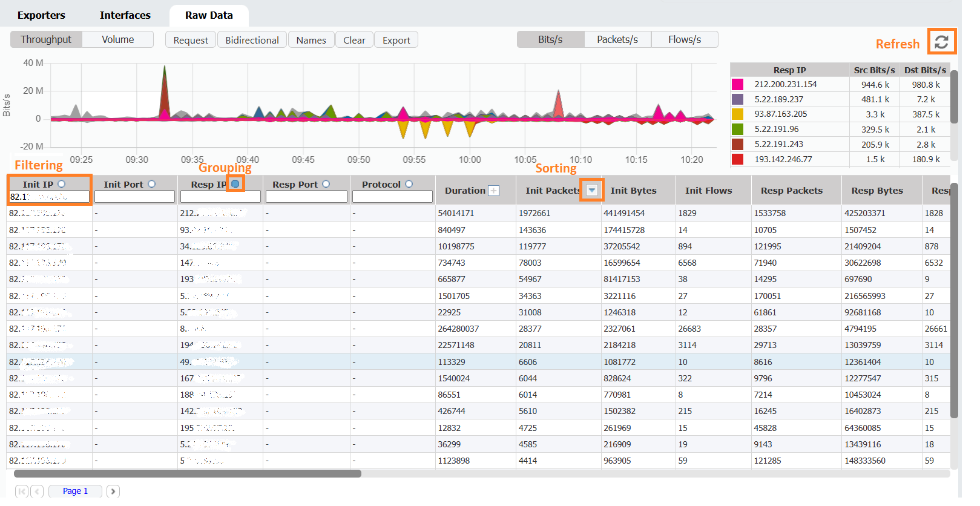The width and height of the screenshot is (980, 506).
Task: Go to the next page arrow
Action: click(113, 491)
